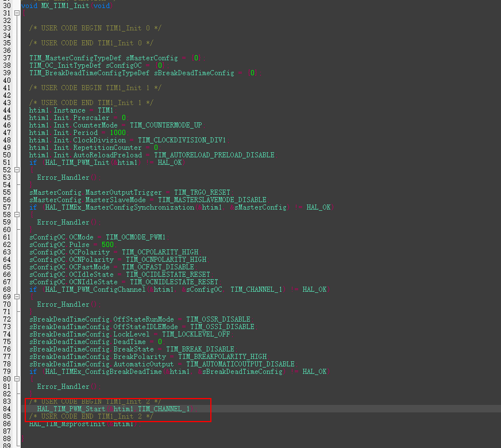This screenshot has height=448, width=501.
Task: Click TIM_TRGO_RESET on line 55
Action: [x=202, y=192]
